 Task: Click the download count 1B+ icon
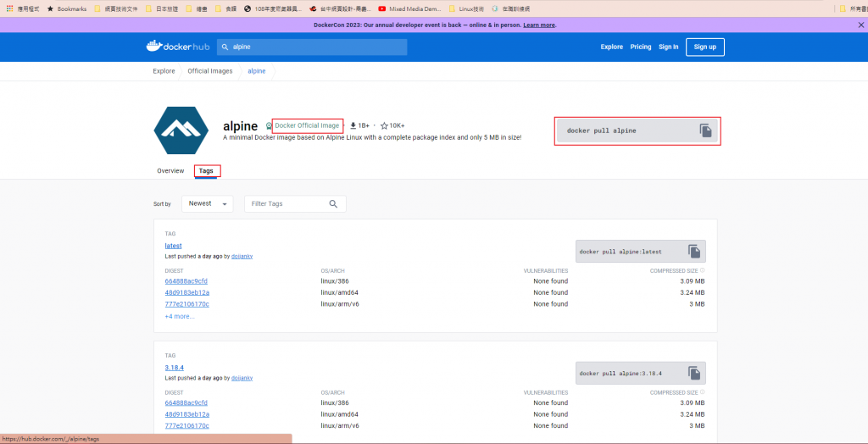tap(353, 125)
